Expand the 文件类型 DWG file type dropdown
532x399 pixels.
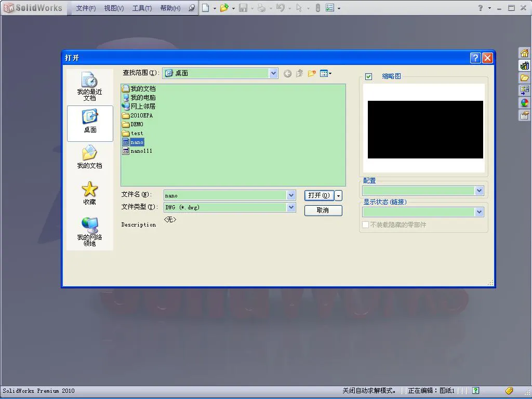[291, 207]
